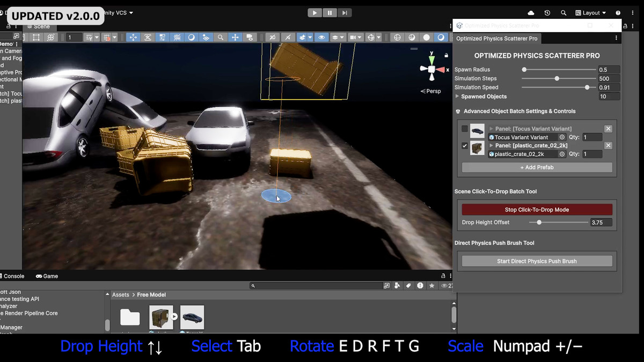Click the blue cross-arrows pan overlay icon
The height and width of the screenshot is (362, 644).
[x=235, y=38]
